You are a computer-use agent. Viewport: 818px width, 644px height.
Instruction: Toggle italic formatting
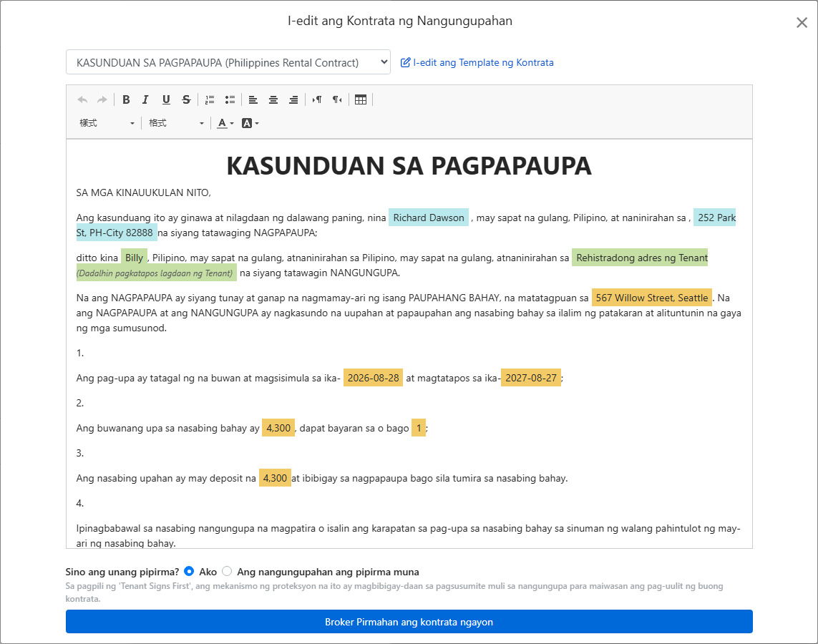145,99
